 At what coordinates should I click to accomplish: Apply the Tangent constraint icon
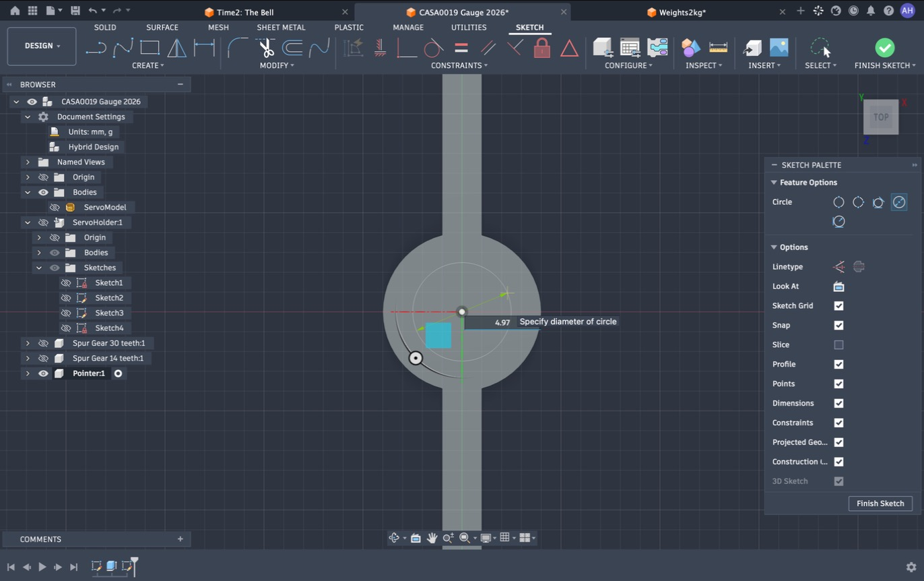(x=434, y=48)
